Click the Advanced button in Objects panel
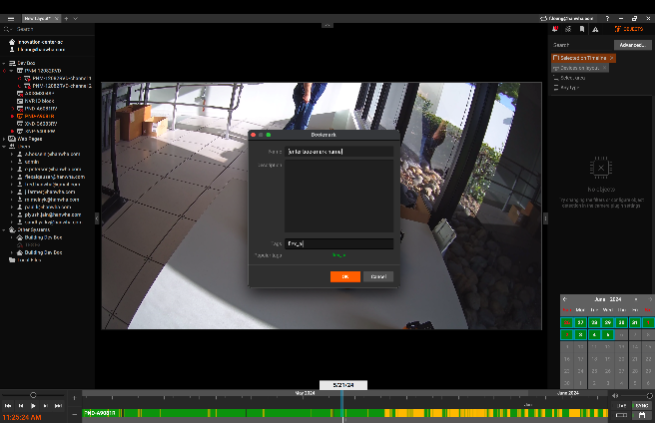Screen dimensions: 655x423 click(631, 45)
